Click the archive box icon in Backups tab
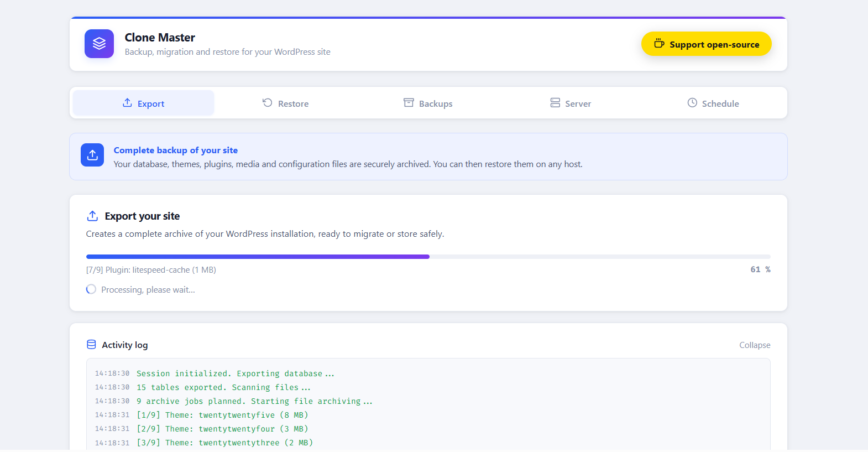The image size is (868, 452). click(409, 103)
